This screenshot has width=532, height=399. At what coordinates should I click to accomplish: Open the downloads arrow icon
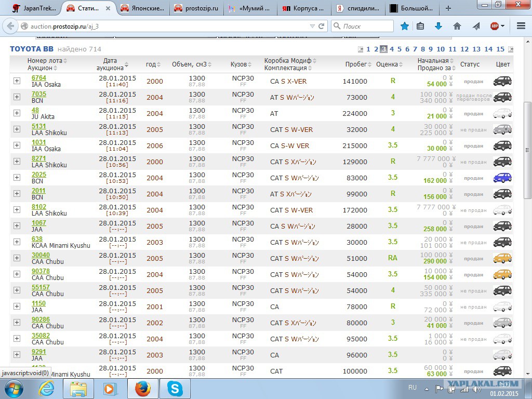coord(438,26)
